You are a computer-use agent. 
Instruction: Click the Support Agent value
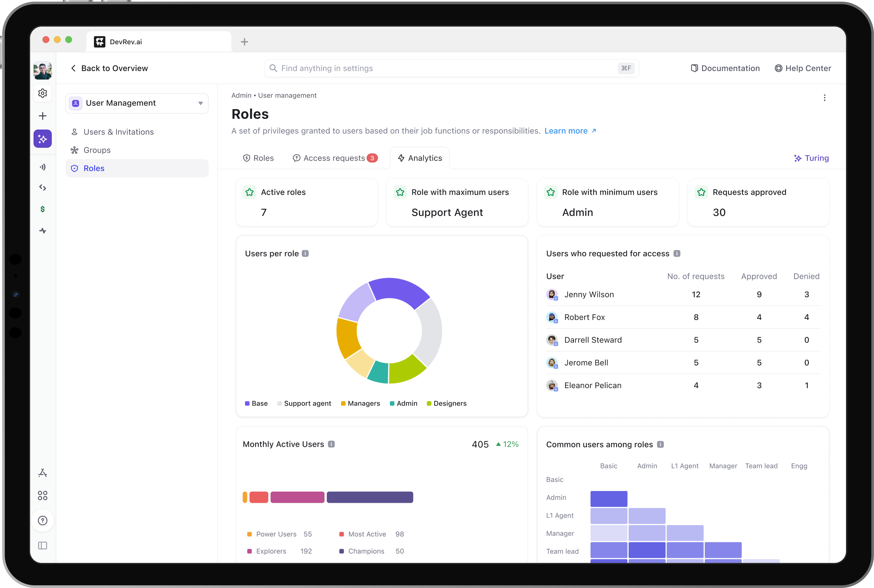click(x=447, y=213)
